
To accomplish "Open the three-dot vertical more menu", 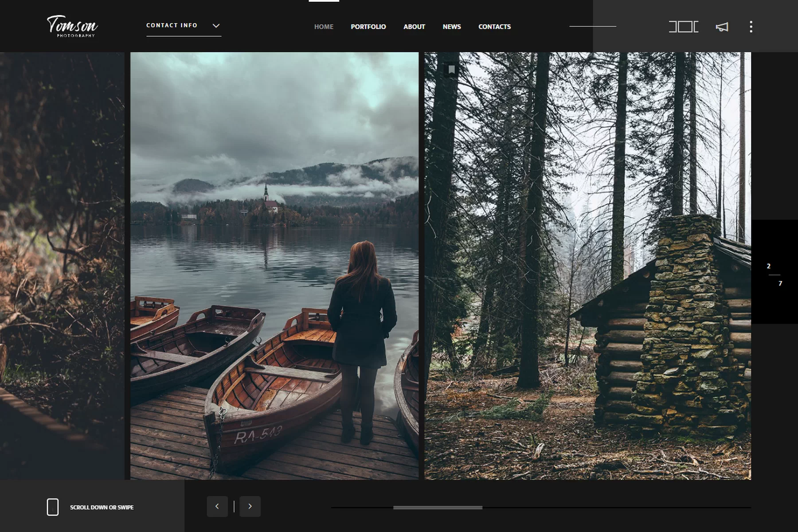I will coord(751,27).
